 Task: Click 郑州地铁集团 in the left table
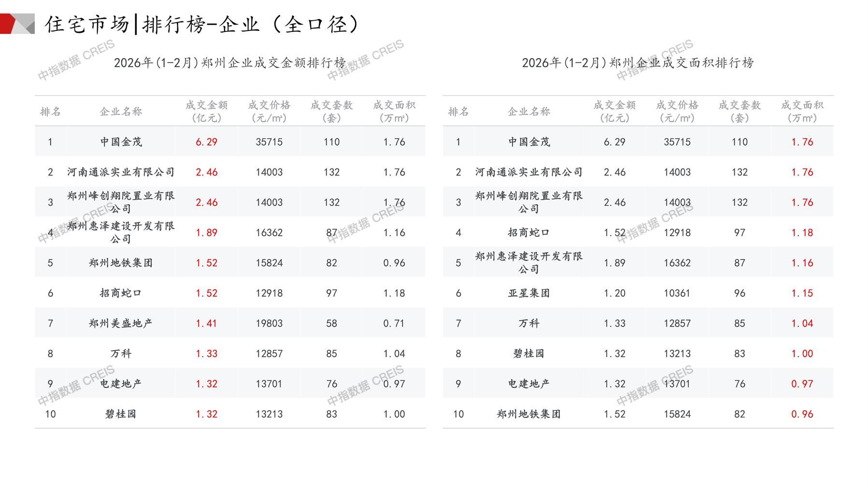pos(121,263)
